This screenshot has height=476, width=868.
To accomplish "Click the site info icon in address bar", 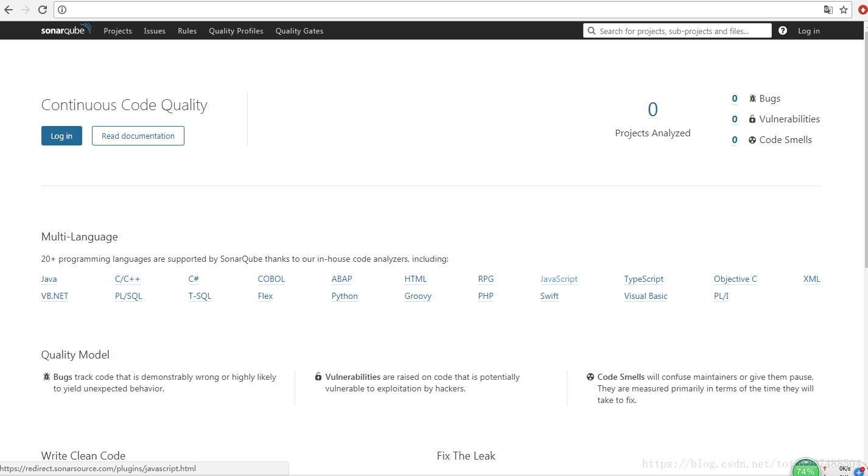I will (61, 10).
